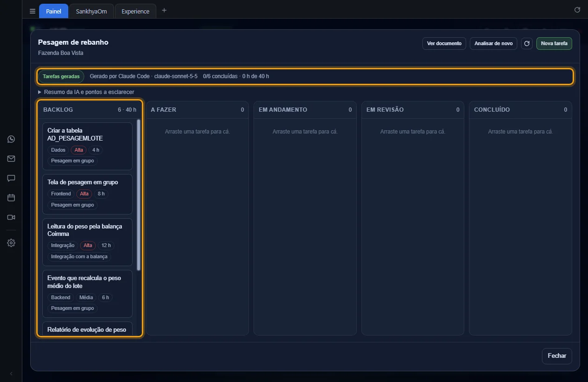Open the mail envelope sidebar icon
The image size is (588, 382).
click(x=11, y=159)
